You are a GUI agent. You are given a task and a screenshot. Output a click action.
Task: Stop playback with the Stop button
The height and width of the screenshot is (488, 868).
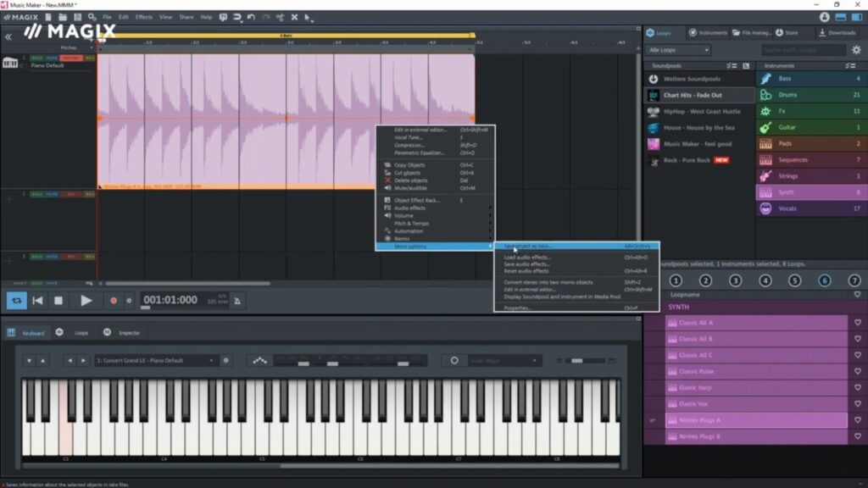[x=58, y=301]
